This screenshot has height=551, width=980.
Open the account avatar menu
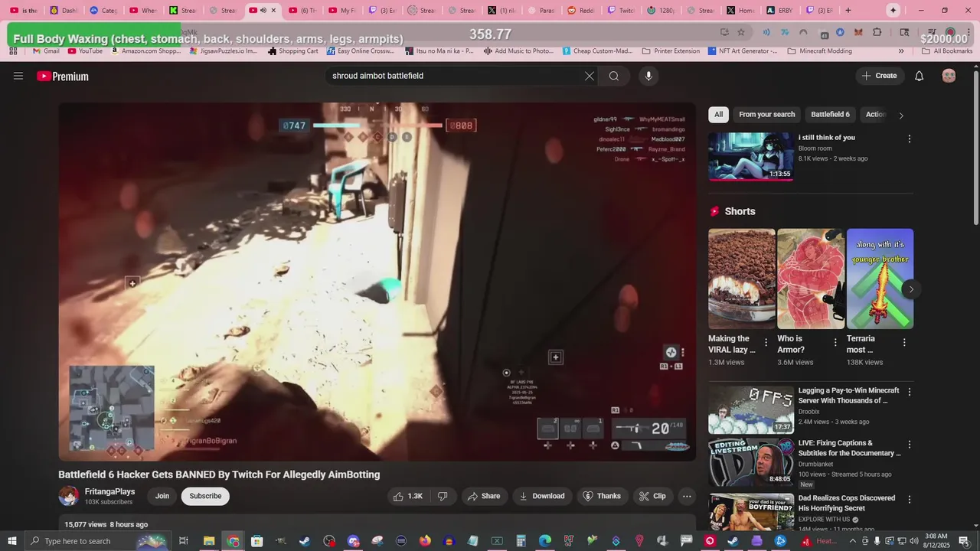click(949, 76)
